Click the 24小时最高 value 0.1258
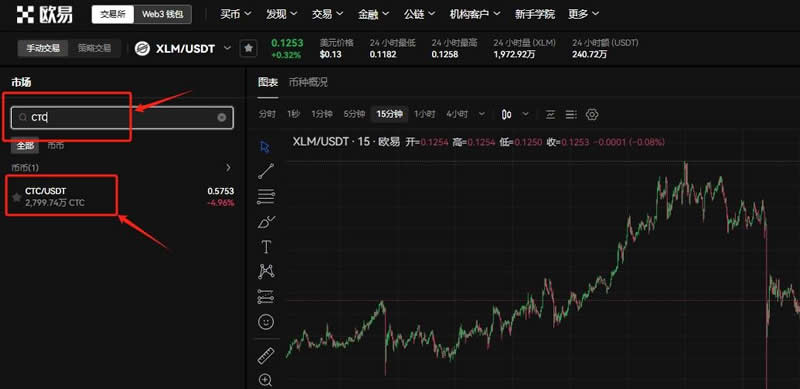The height and width of the screenshot is (389, 800). point(444,54)
